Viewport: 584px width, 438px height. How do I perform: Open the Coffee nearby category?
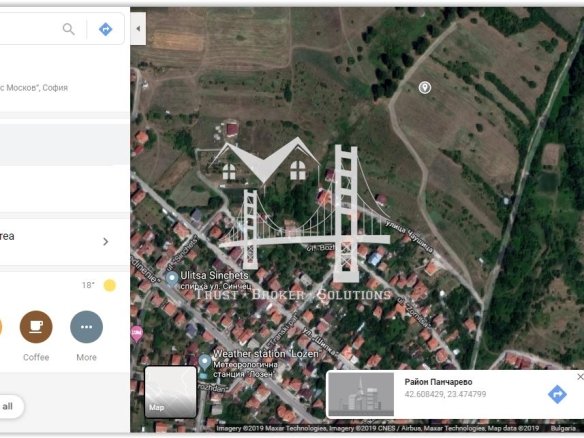pyautogui.click(x=36, y=327)
